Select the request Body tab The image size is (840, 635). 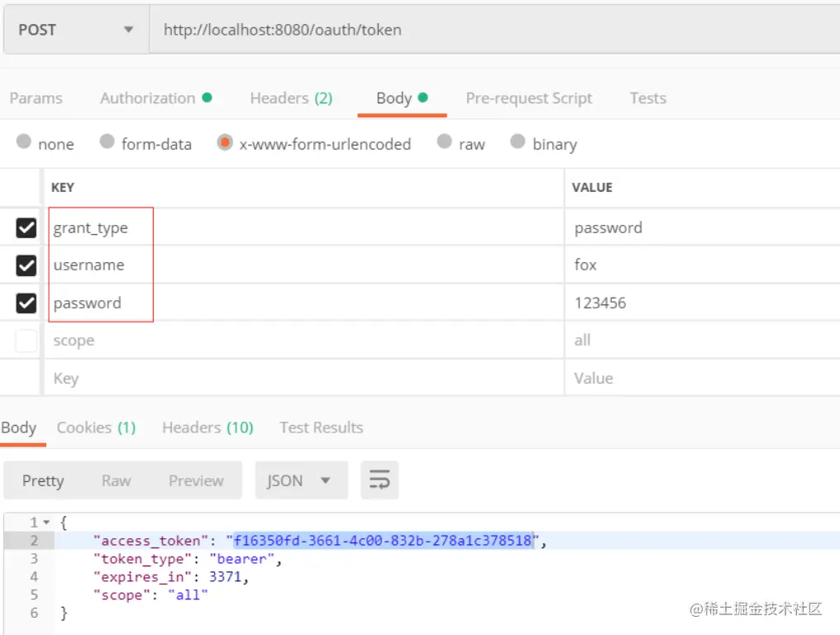(402, 98)
